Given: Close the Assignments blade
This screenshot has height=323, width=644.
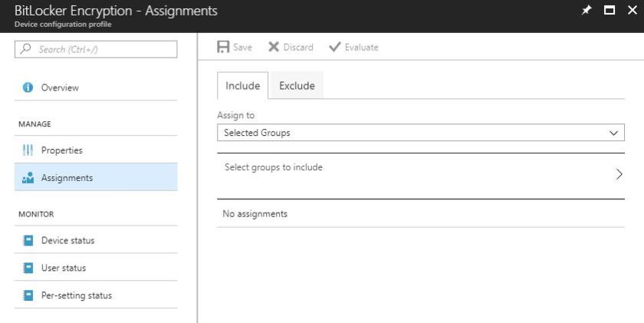Looking at the screenshot, I should (x=632, y=10).
